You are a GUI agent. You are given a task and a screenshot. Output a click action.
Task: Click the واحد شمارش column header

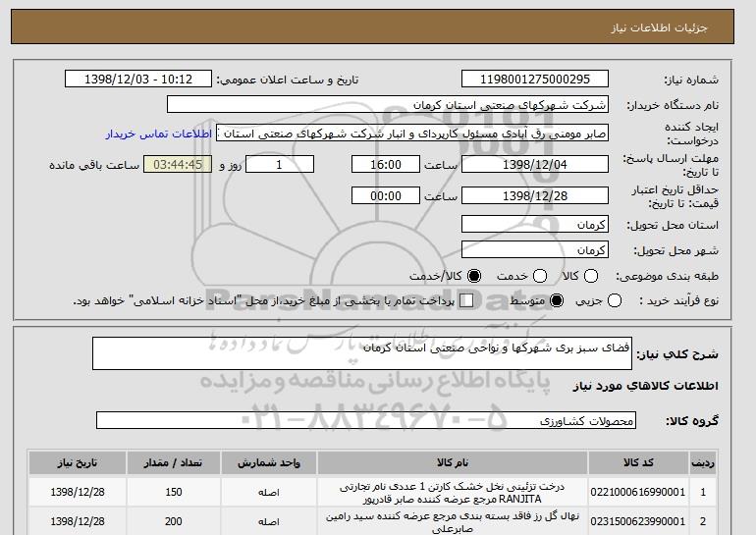(x=269, y=462)
